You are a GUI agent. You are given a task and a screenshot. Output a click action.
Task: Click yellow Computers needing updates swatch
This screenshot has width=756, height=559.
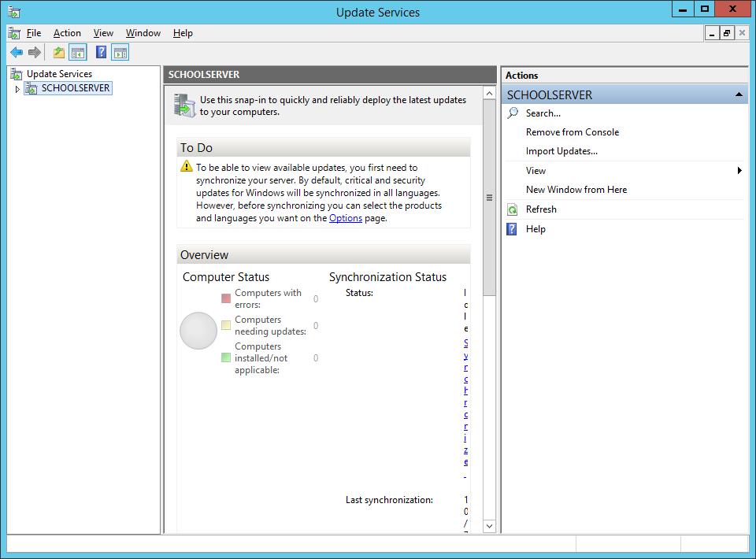[x=226, y=325]
